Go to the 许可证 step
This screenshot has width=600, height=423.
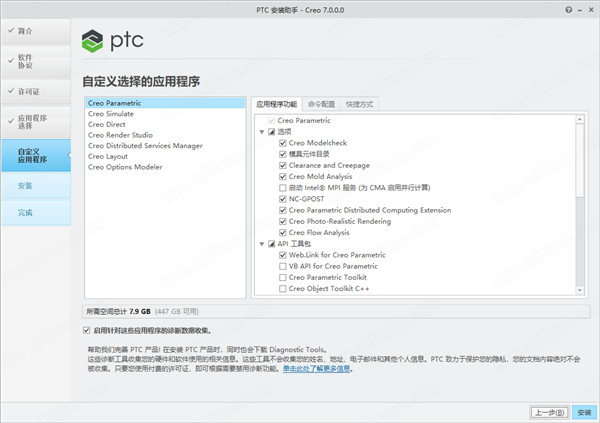(x=36, y=91)
